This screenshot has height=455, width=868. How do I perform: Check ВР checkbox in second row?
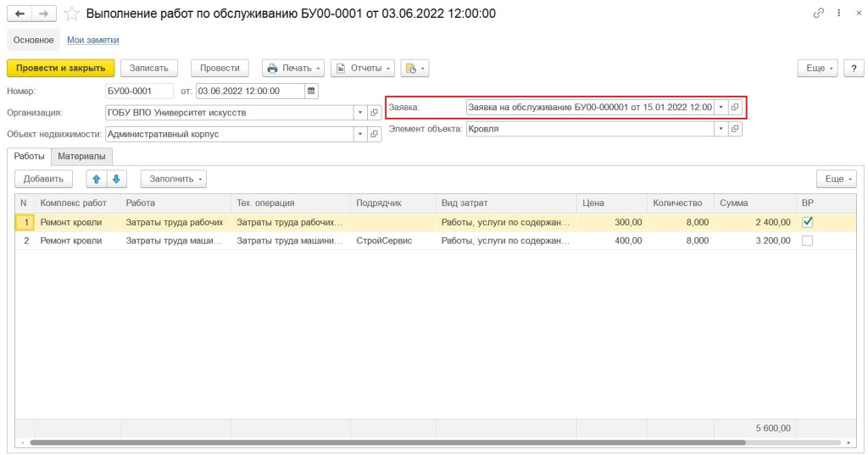pyautogui.click(x=807, y=241)
